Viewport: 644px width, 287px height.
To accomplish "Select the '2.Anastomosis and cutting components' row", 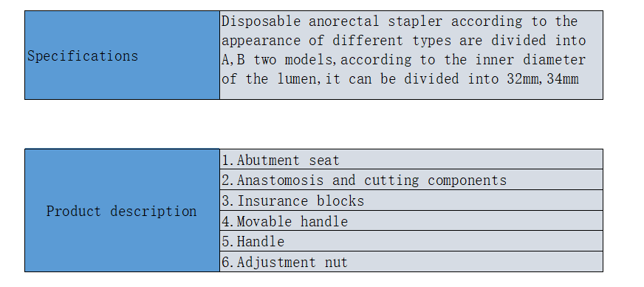I will (x=411, y=180).
